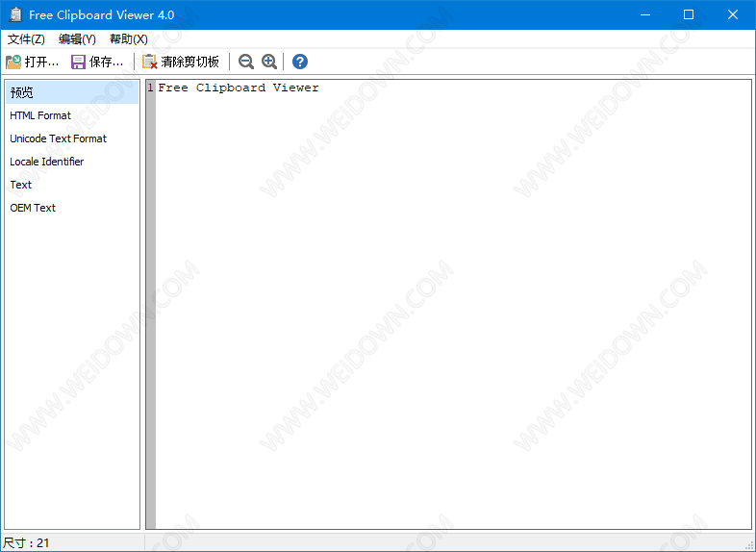Open the 文件(Z) menu

click(x=26, y=39)
